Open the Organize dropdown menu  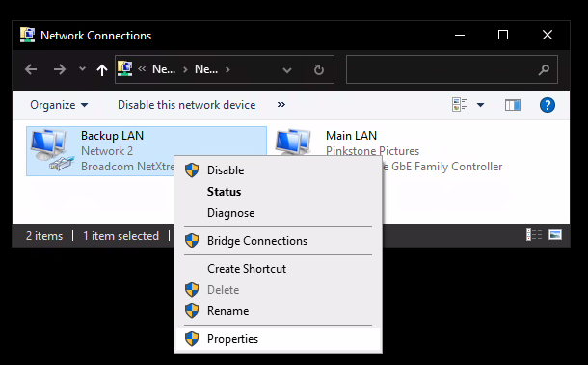[x=59, y=105]
